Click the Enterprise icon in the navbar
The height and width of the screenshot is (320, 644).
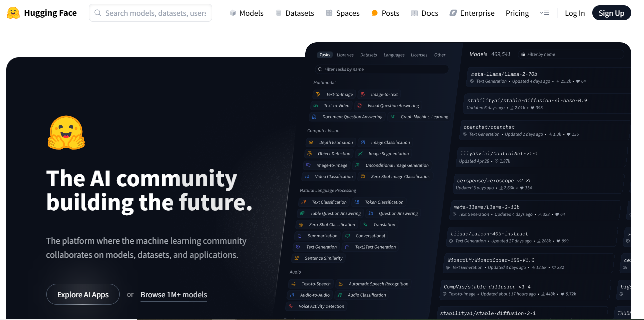453,13
